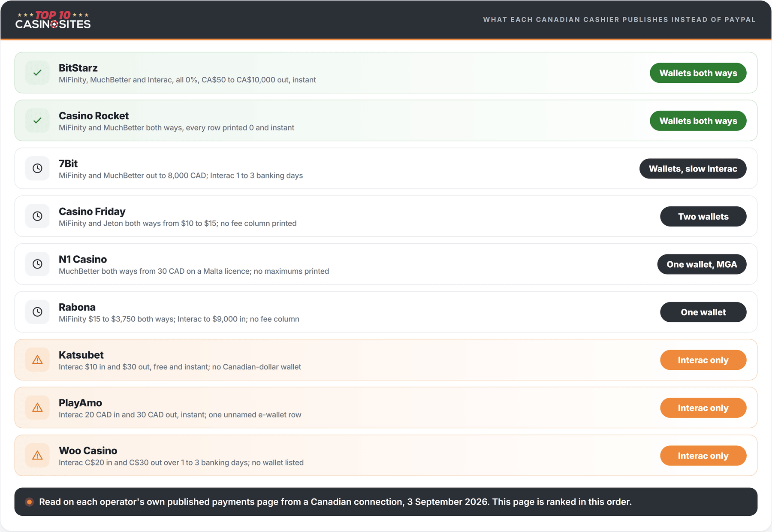Screen dimensions: 772x532
Task: Click the clock icon beside Casino Friday
Action: point(38,216)
